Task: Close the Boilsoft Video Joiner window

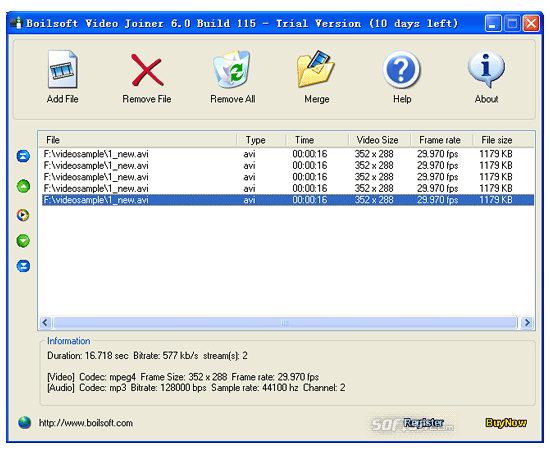Action: (531, 24)
